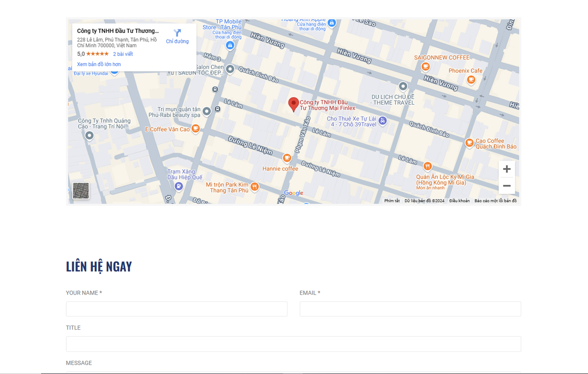Click the Điều khoản terms link
588x374 pixels.
click(x=459, y=201)
